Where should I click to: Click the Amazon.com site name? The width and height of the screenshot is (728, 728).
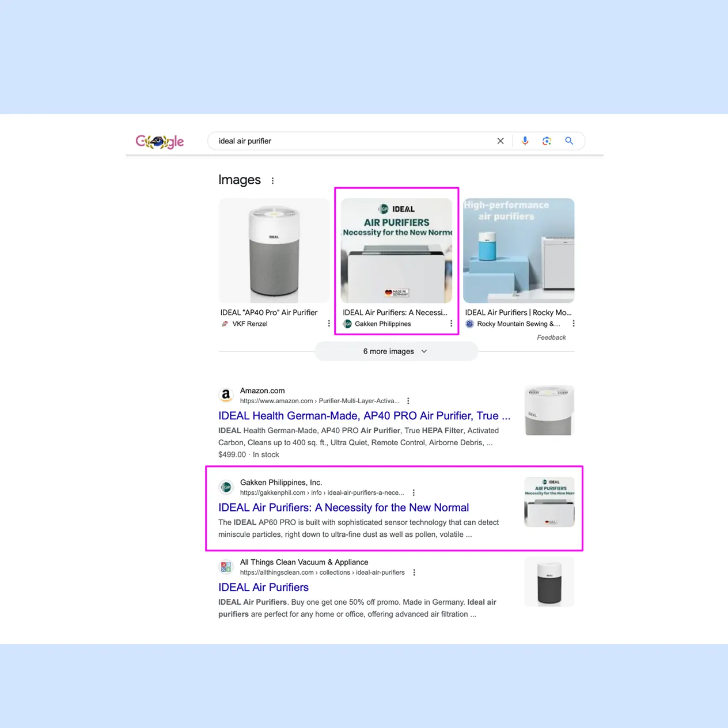point(262,390)
